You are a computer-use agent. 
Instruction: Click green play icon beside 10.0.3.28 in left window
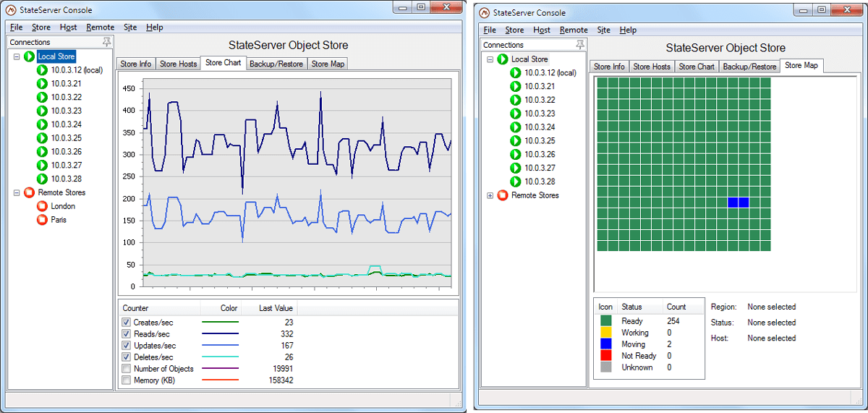tap(43, 179)
